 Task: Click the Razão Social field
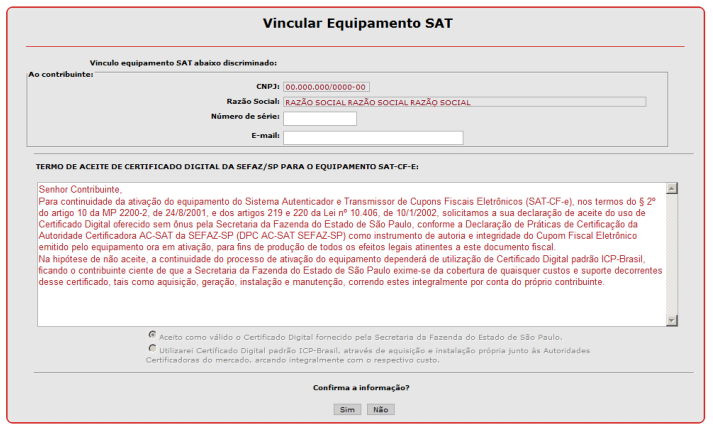[464, 102]
